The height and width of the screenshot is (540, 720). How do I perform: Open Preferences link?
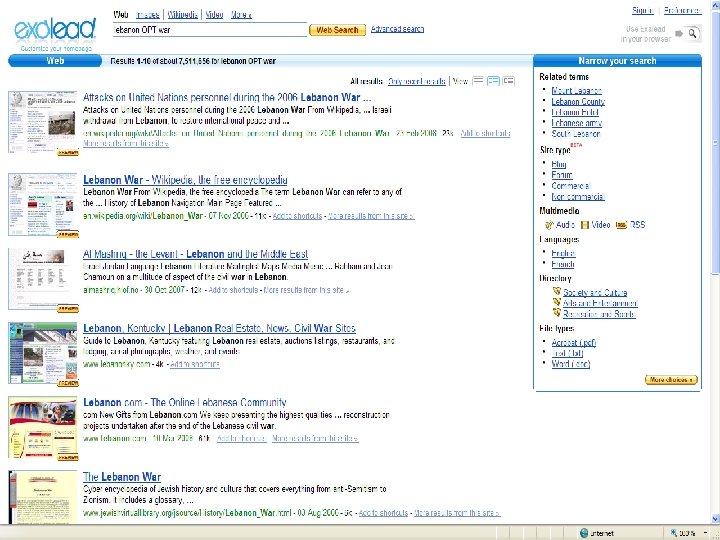[682, 10]
